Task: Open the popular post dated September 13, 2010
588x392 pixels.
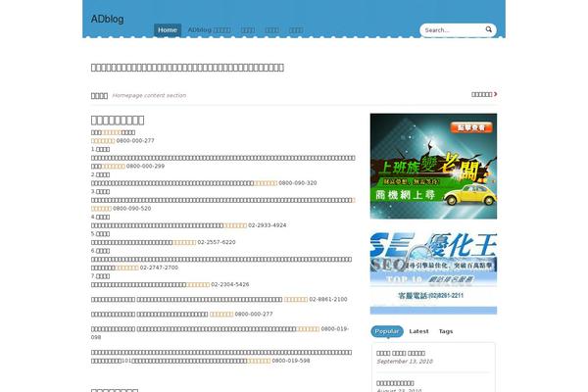Action: point(401,353)
